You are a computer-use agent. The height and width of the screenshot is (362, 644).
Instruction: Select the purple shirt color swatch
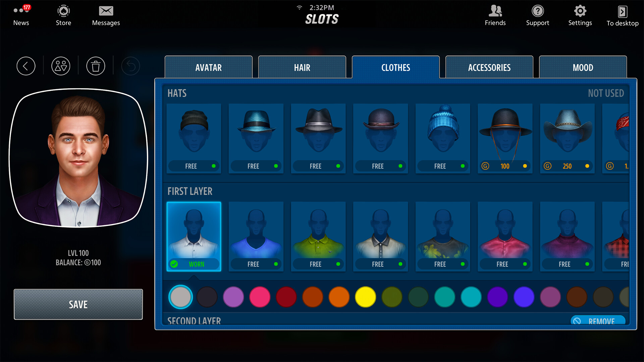pyautogui.click(x=497, y=297)
